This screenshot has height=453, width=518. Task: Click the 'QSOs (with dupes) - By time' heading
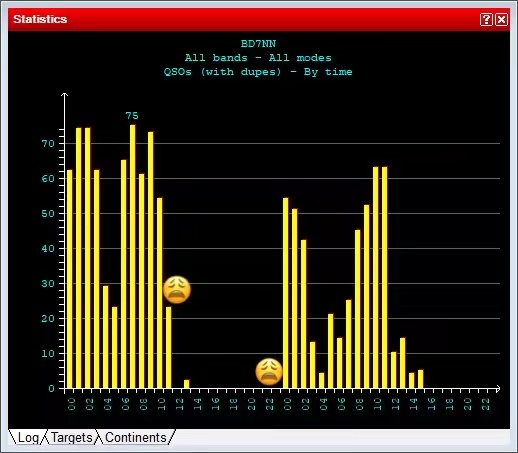[258, 72]
